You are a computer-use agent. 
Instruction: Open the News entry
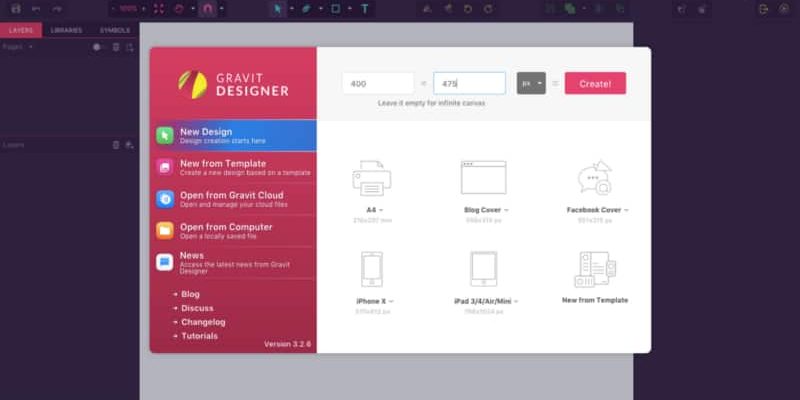click(233, 262)
